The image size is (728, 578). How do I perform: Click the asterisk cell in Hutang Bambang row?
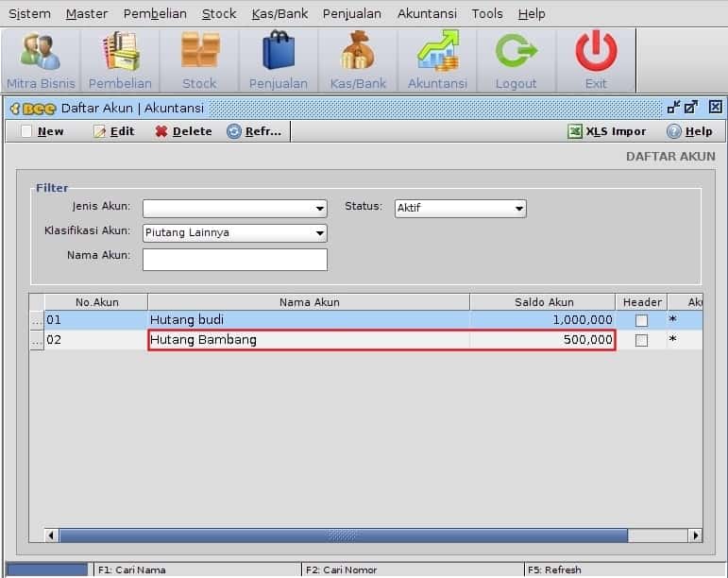tap(685, 340)
